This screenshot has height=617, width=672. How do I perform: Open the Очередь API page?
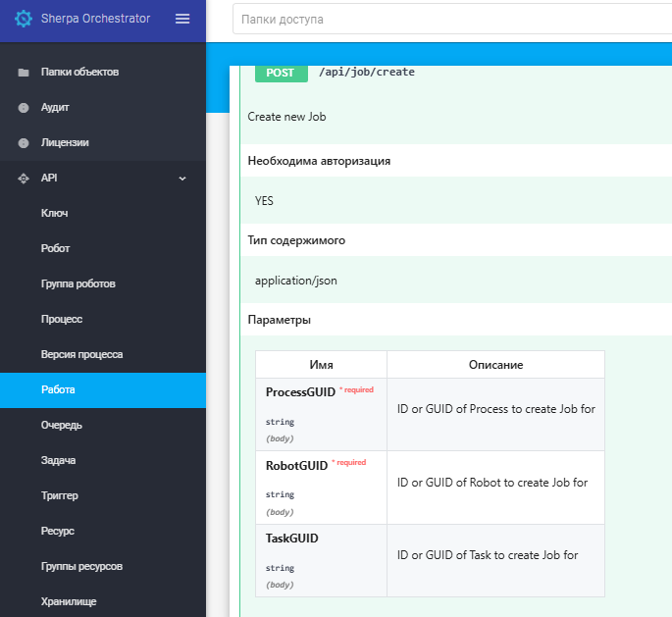pyautogui.click(x=62, y=425)
